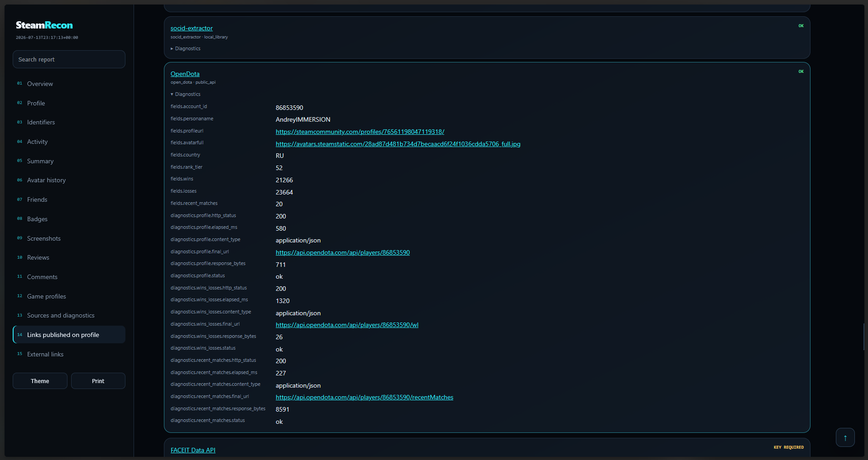Open api.opendota.com players/86853590 link

343,252
